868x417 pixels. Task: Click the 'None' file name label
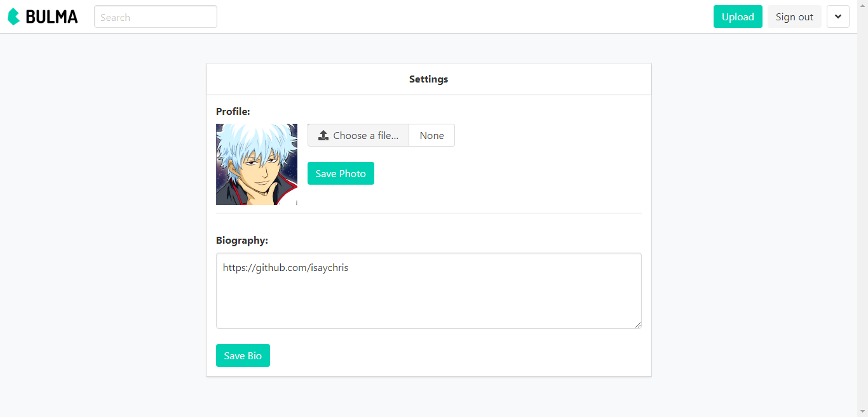coord(432,135)
